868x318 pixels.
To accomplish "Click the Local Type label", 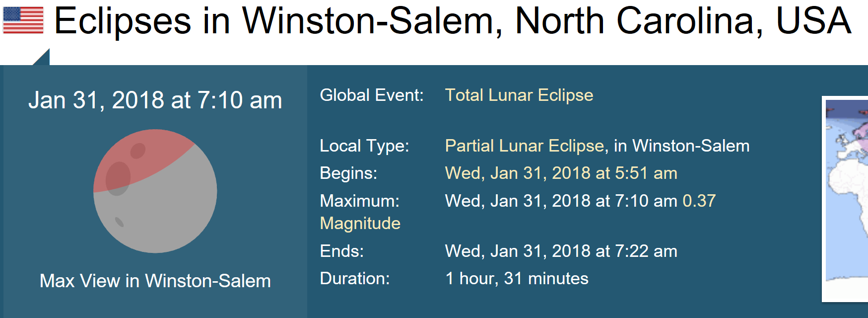I will point(365,146).
